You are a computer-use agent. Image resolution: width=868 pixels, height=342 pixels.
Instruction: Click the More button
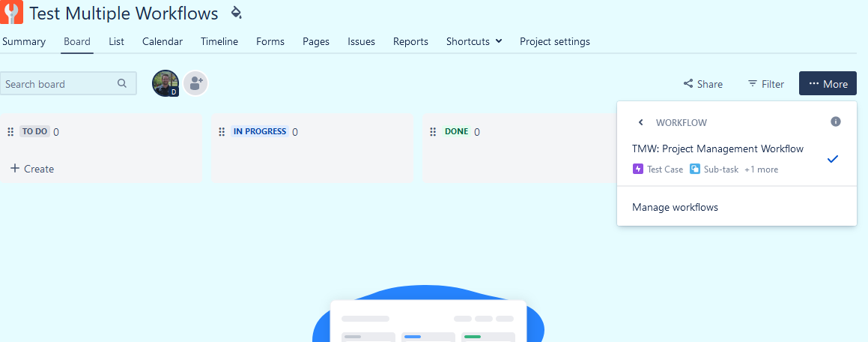(x=828, y=84)
